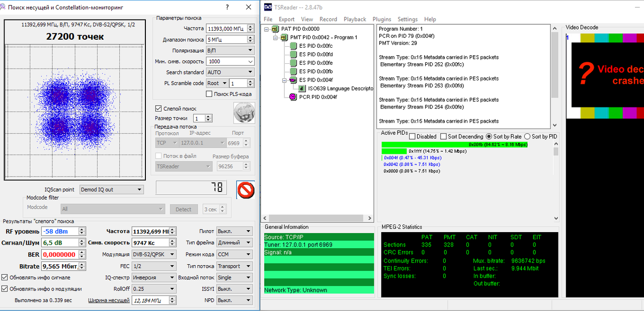Viewport: 644px width, 311px height.
Task: Click the program info vertical scrollbar
Action: 555,75
